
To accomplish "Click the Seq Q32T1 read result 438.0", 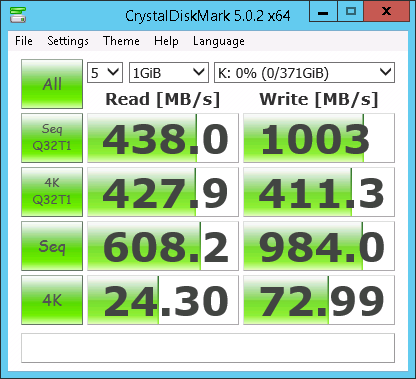I will 163,138.
